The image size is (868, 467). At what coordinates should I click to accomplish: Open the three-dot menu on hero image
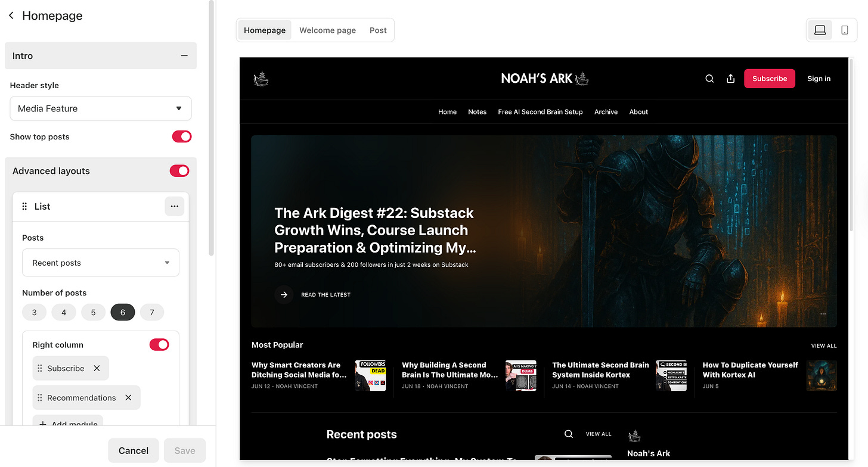tap(823, 313)
